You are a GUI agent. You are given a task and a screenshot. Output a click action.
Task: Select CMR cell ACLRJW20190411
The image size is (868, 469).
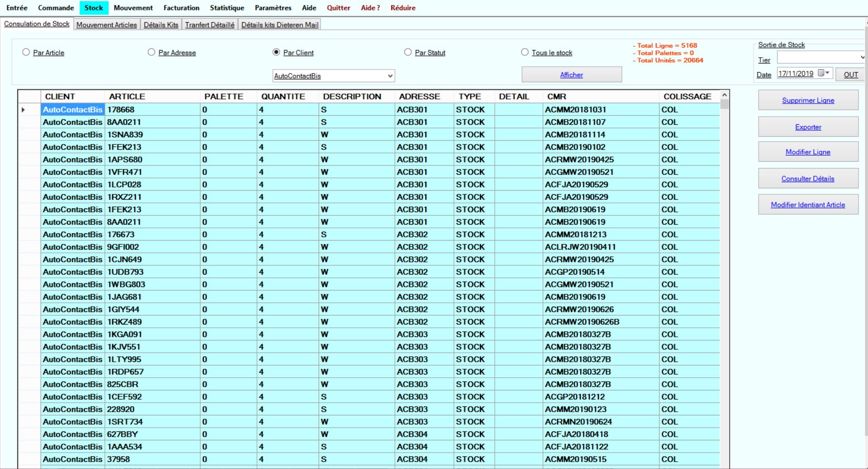pyautogui.click(x=601, y=247)
